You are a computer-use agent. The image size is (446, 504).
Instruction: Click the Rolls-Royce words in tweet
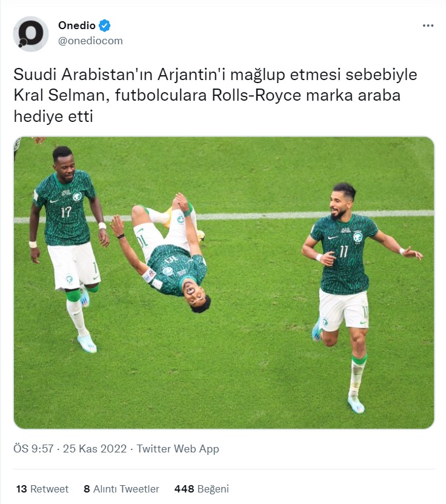pos(256,95)
